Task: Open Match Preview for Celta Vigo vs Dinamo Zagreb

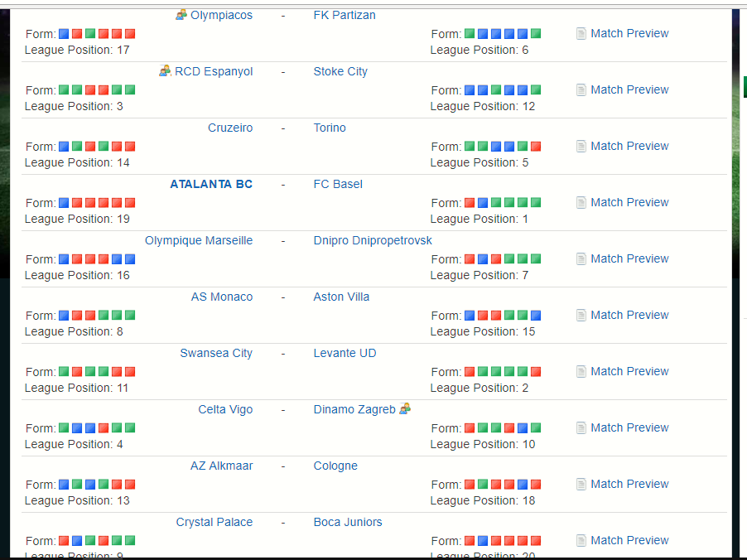Action: click(x=629, y=427)
